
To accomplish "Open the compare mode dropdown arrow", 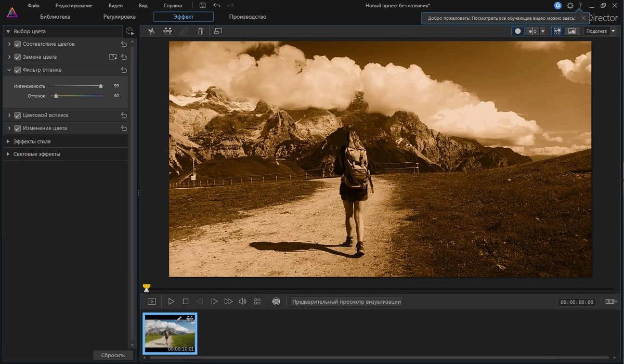I will pos(543,31).
